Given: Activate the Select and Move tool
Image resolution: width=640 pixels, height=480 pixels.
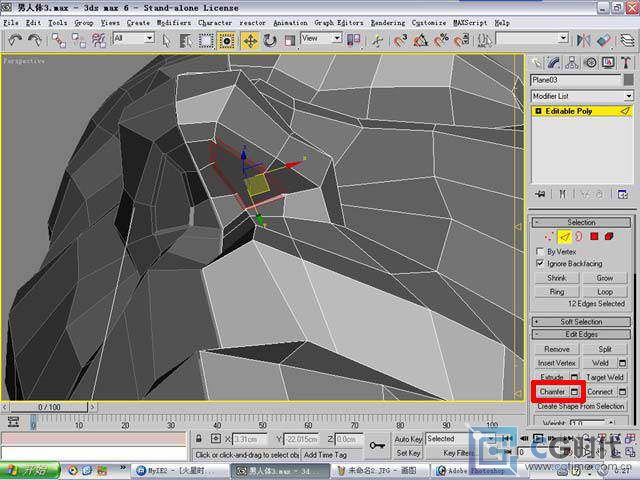Looking at the screenshot, I should 250,40.
